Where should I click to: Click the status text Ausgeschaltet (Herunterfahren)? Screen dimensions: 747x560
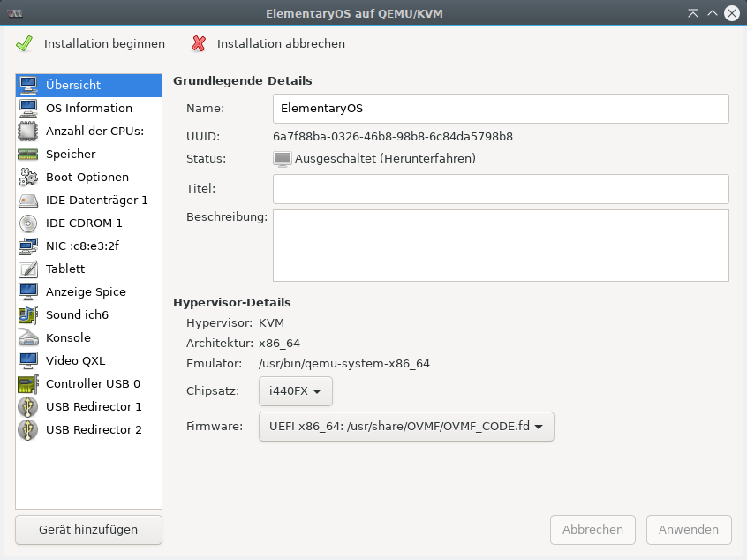tap(385, 159)
